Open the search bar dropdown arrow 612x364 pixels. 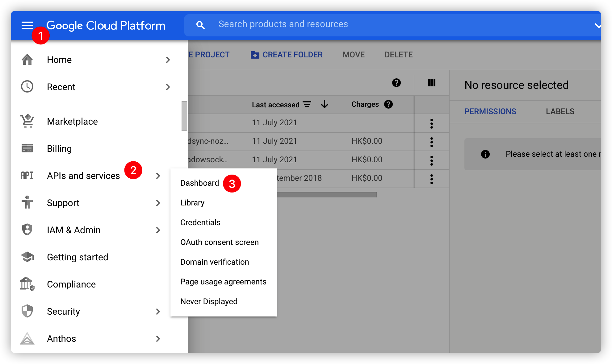click(x=597, y=26)
